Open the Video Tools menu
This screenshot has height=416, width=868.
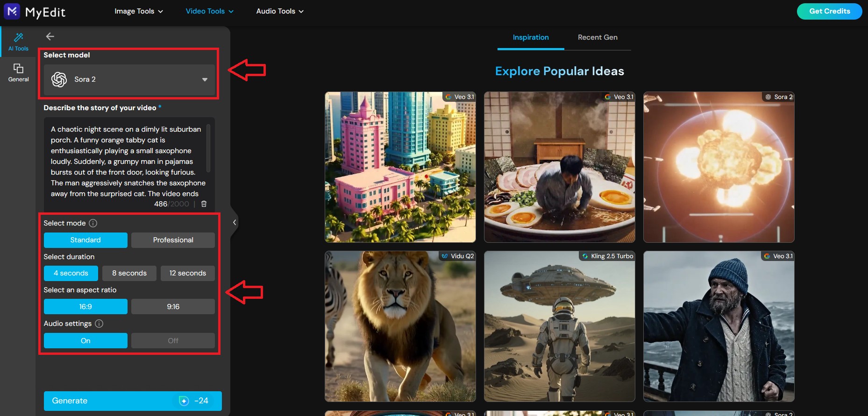tap(210, 11)
